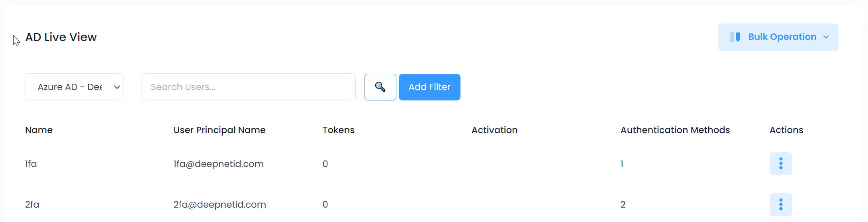Open the three-dot actions menu for 2fa
The width and height of the screenshot is (868, 222).
[x=780, y=204]
